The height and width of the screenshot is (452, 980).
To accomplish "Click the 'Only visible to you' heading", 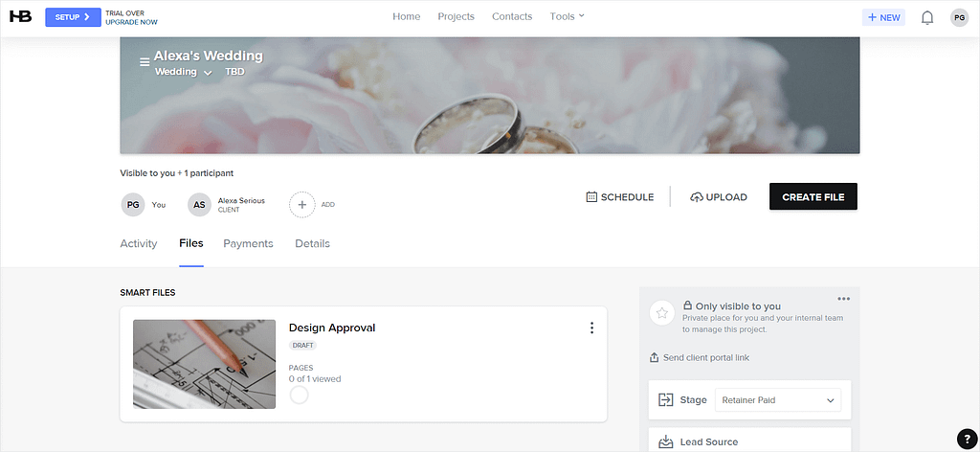I will tap(738, 306).
